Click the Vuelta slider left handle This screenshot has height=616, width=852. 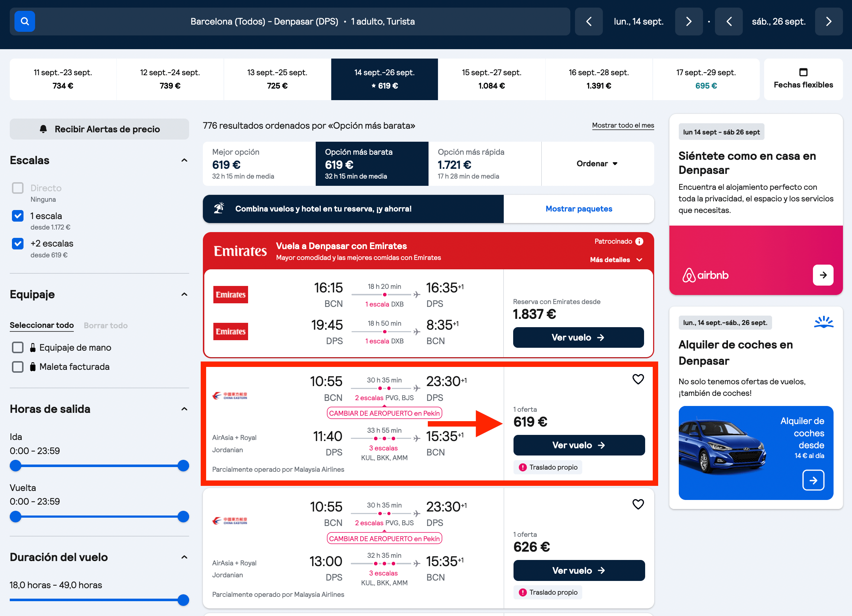[16, 517]
